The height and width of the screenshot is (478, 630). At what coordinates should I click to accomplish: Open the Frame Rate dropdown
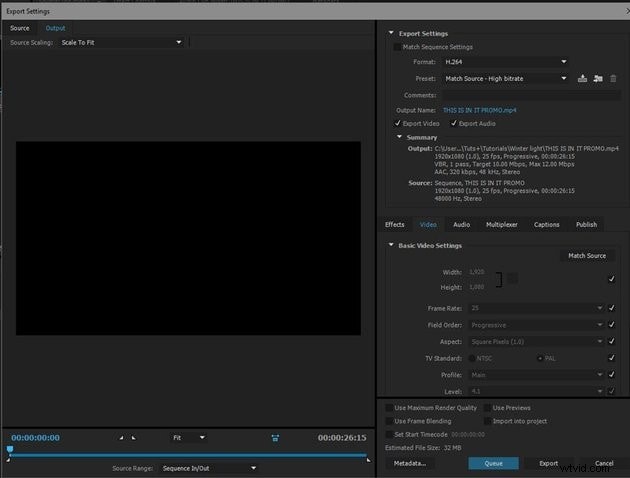click(x=536, y=308)
